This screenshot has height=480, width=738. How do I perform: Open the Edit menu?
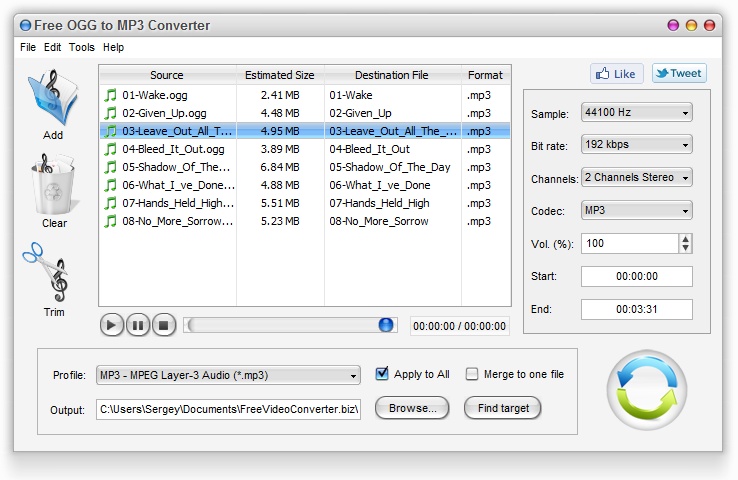(x=52, y=47)
